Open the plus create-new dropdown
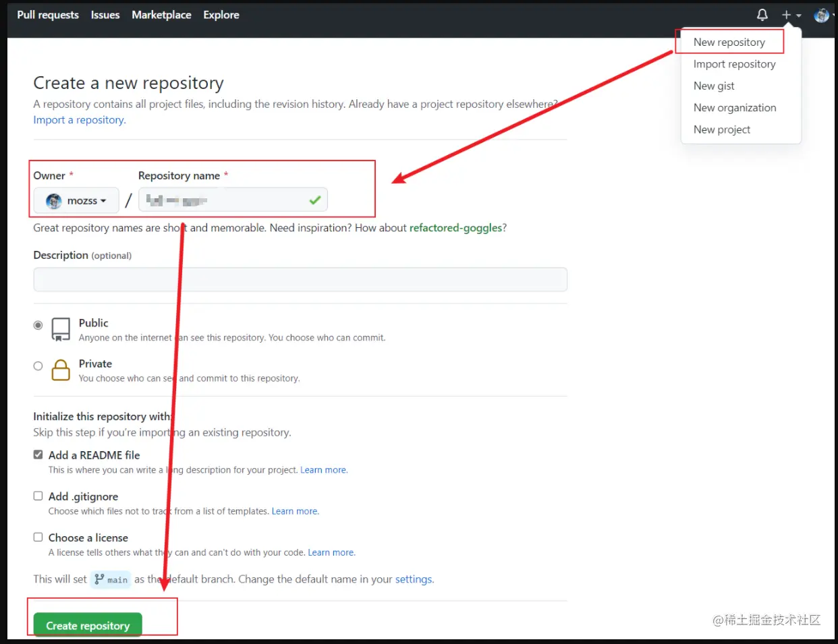 click(x=791, y=15)
